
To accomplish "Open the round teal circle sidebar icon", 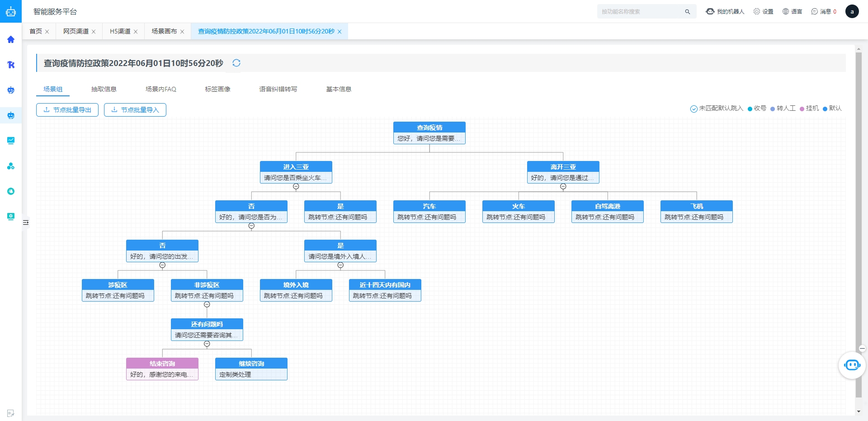I will tap(11, 191).
